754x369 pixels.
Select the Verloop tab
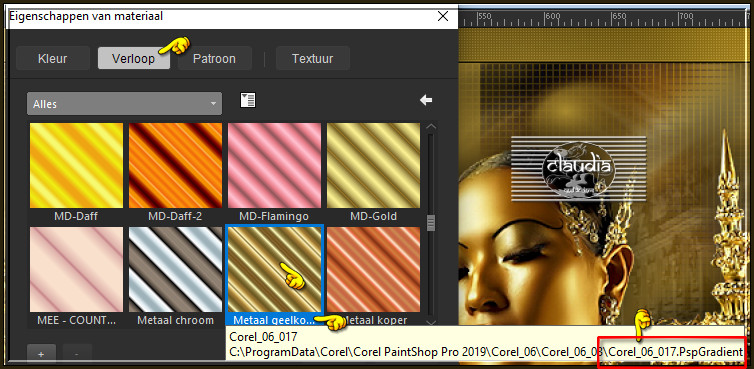[x=133, y=59]
